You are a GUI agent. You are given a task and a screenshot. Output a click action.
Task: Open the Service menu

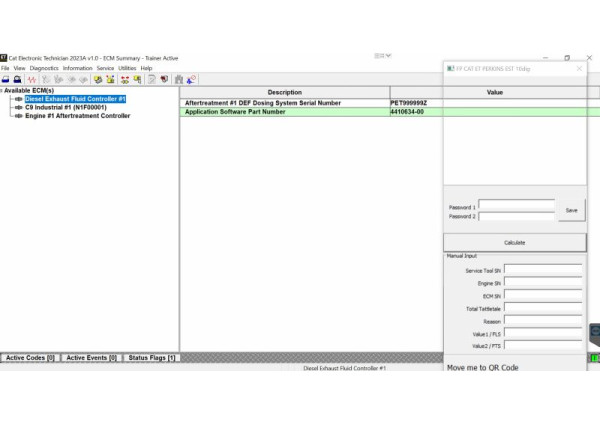(x=105, y=68)
